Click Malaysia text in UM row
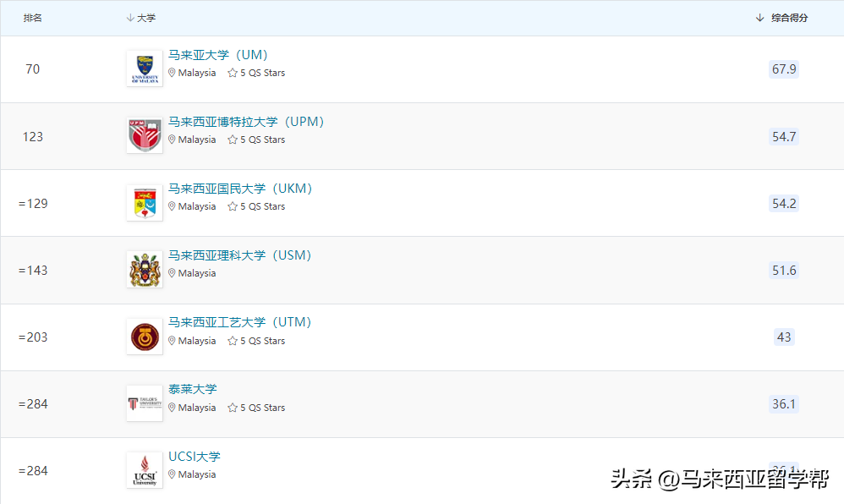The width and height of the screenshot is (844, 504). [x=197, y=73]
